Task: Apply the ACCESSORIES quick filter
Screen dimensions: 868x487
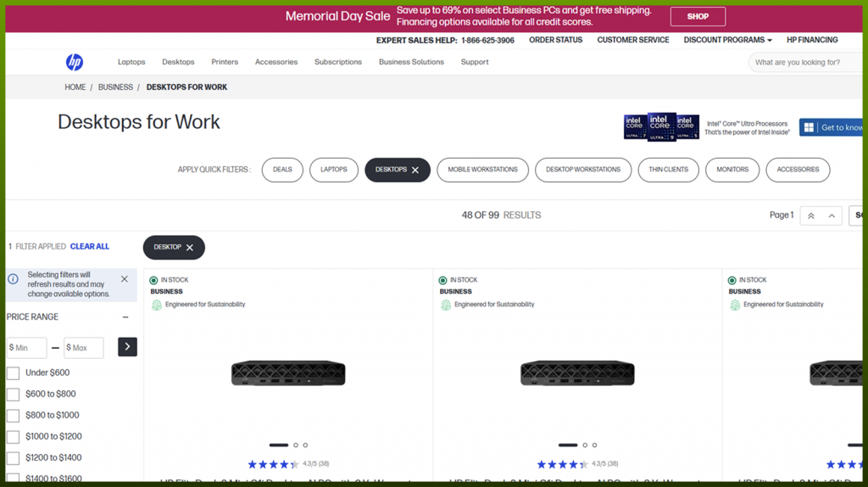Action: [x=798, y=170]
